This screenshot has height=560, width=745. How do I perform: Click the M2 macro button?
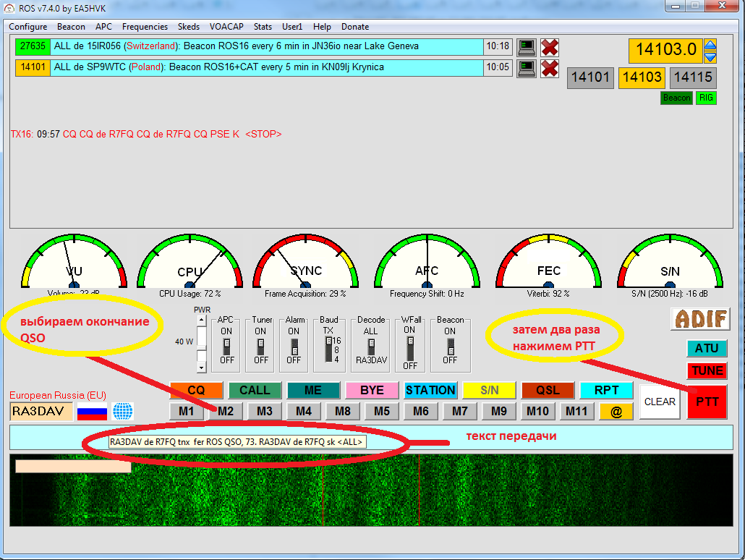point(226,411)
